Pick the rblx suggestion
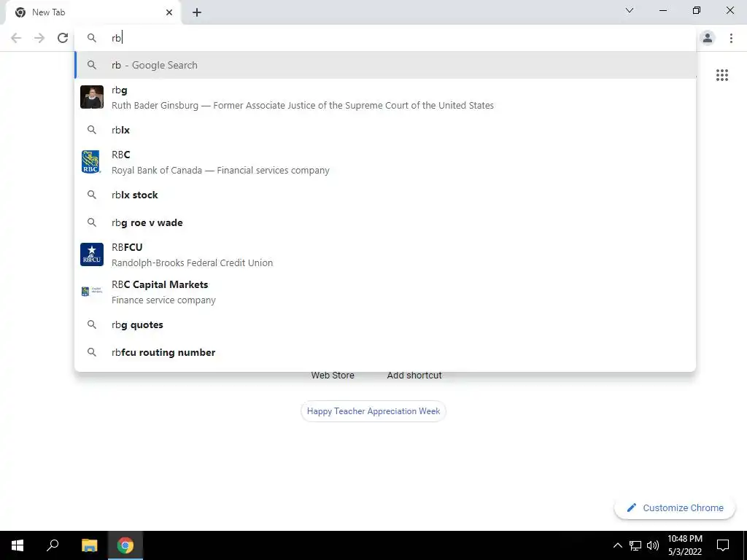The height and width of the screenshot is (560, 747). 385,130
